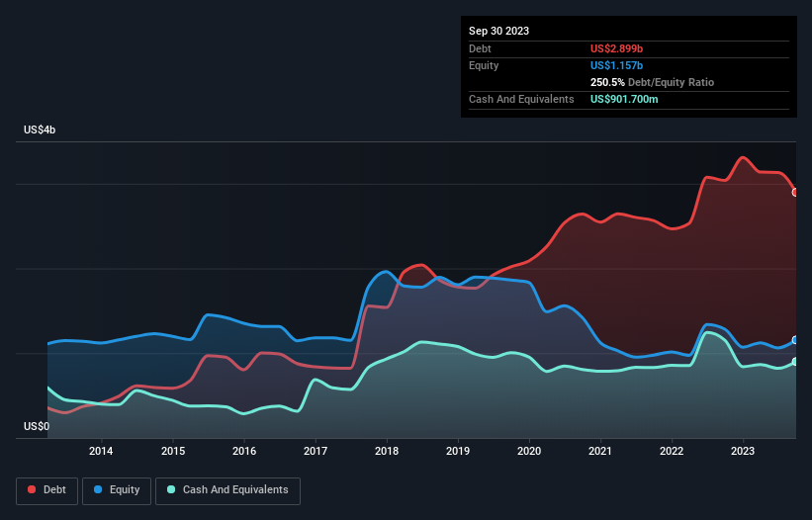Click Cash And Equivalents label in tooltip
This screenshot has height=520, width=812.
pos(521,99)
